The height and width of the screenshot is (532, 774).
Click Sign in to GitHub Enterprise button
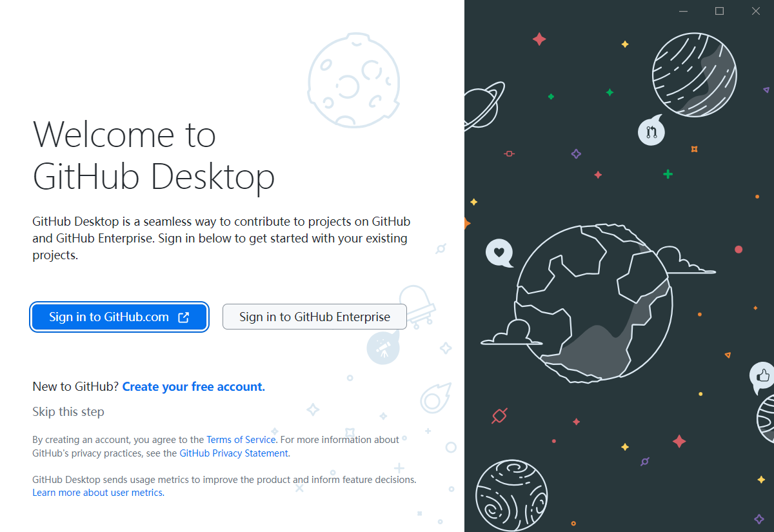pos(315,317)
